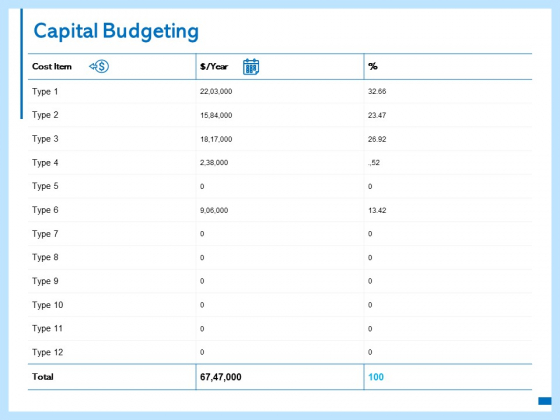Click the calendar icon beside $/Year
Image resolution: width=560 pixels, height=420 pixels.
[251, 67]
